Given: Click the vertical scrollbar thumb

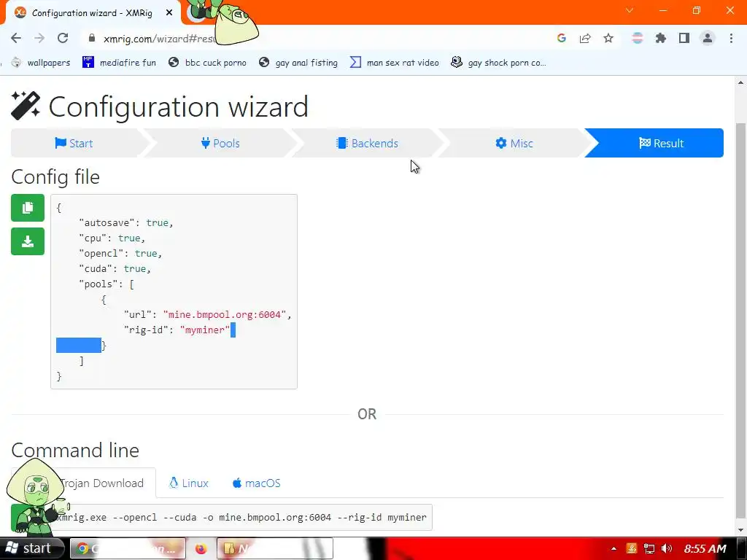Looking at the screenshot, I should [x=741, y=320].
